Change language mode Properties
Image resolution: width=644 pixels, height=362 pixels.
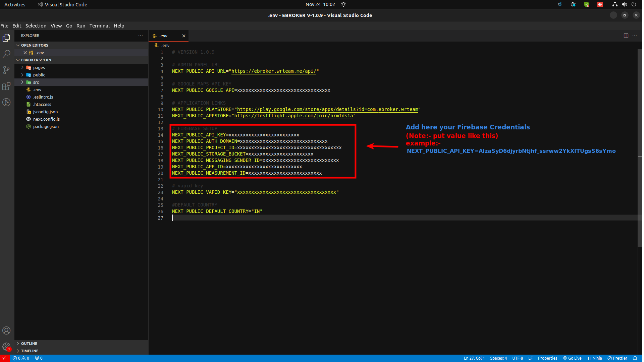[x=547, y=358]
